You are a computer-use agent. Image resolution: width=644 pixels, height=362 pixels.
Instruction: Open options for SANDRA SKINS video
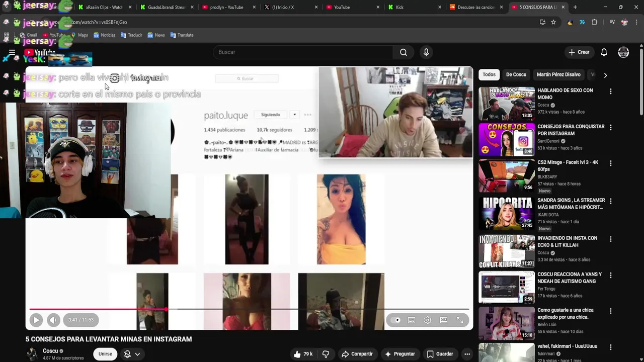[610, 201]
